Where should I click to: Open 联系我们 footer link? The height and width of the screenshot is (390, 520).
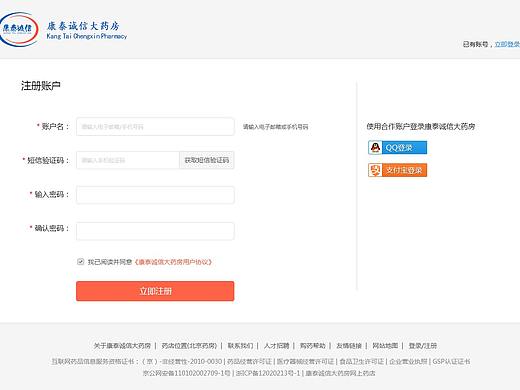[x=240, y=346]
